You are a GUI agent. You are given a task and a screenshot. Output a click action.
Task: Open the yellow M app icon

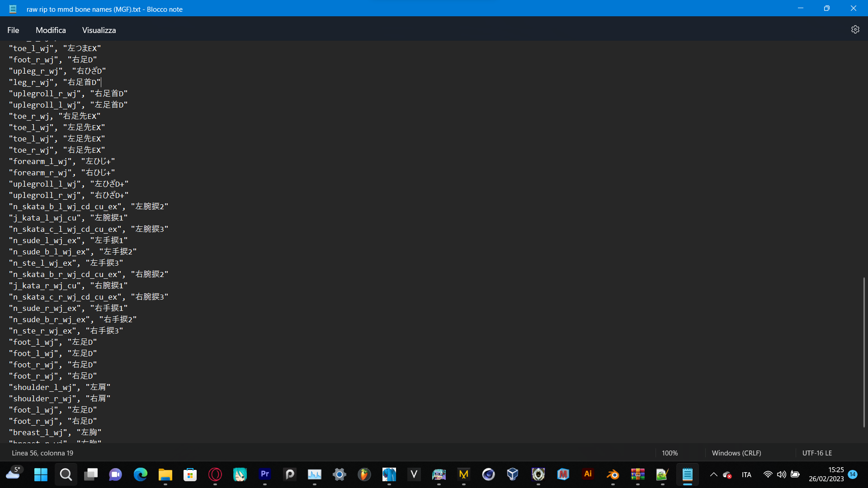[x=464, y=474]
